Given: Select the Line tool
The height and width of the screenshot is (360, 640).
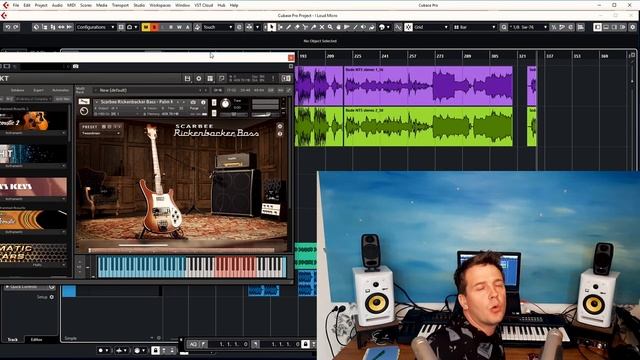Looking at the screenshot, I should coord(355,27).
